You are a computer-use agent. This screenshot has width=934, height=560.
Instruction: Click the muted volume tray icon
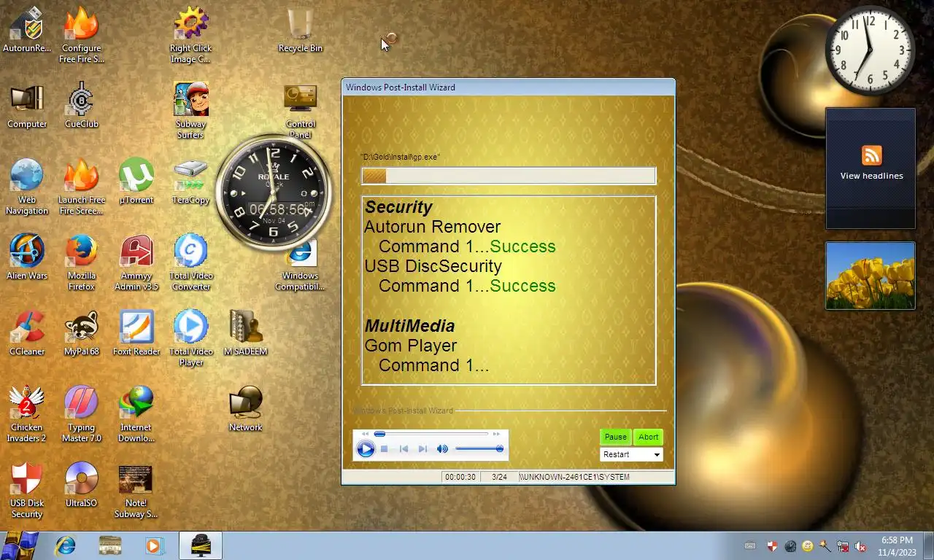[861, 545]
